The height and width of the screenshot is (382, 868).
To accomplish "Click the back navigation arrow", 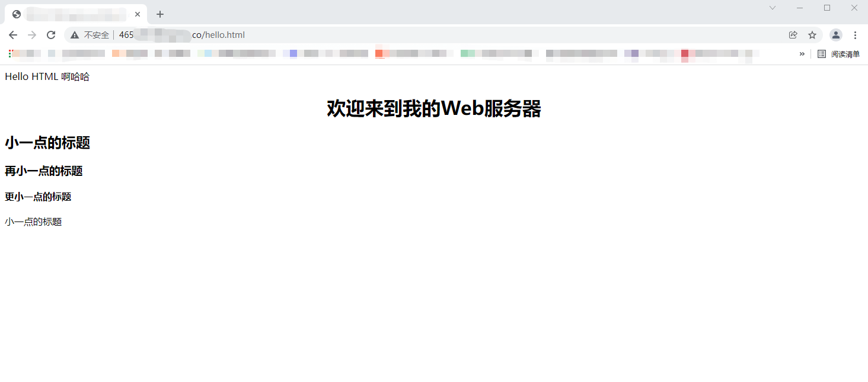I will (x=13, y=35).
